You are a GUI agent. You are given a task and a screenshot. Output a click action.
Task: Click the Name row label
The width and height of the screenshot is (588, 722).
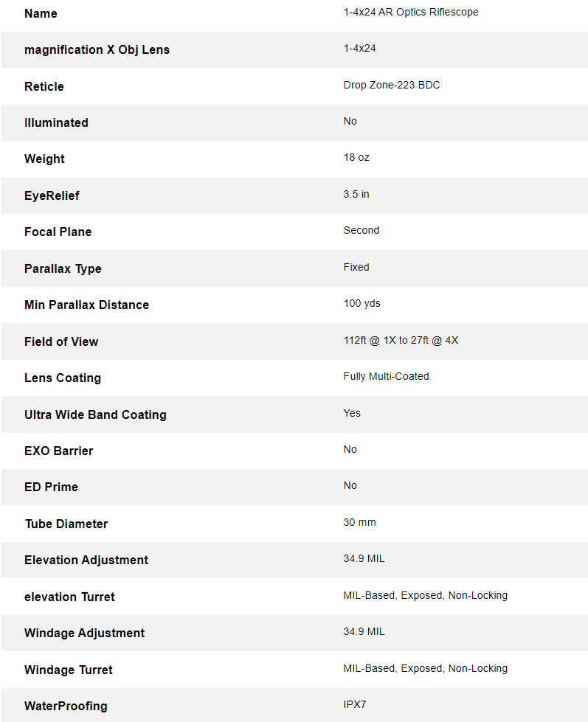point(41,14)
